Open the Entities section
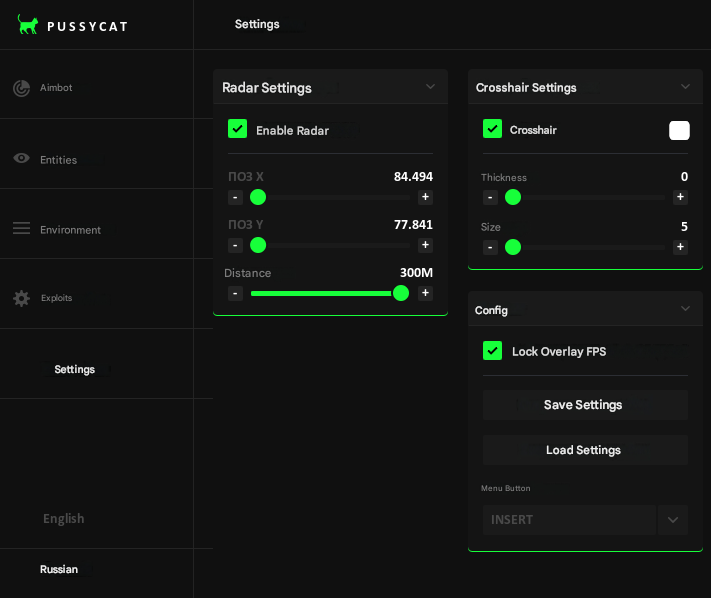 pyautogui.click(x=97, y=154)
